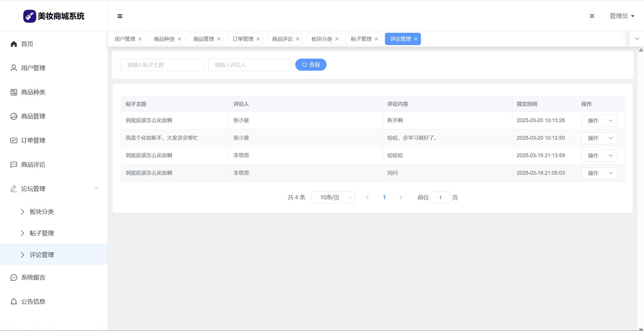The image size is (644, 331).
Task: Open the 10条/页 page size dropdown
Action: [x=333, y=197]
